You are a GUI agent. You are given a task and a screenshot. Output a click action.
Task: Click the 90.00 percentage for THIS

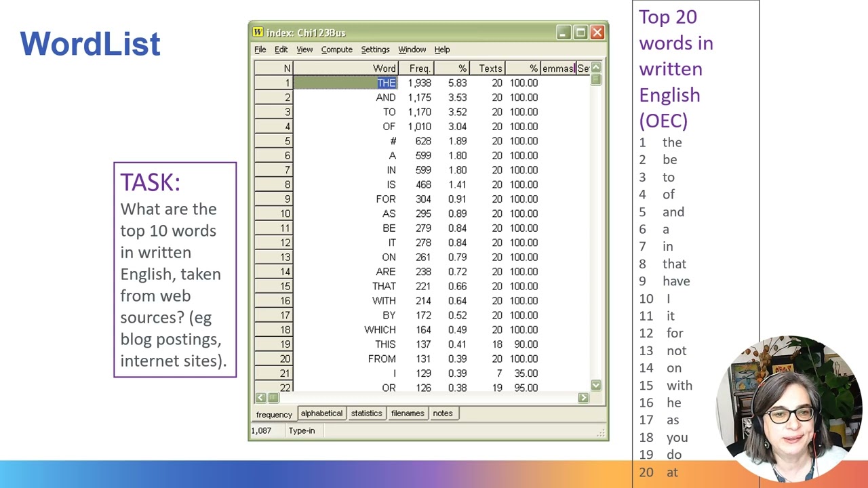click(526, 344)
